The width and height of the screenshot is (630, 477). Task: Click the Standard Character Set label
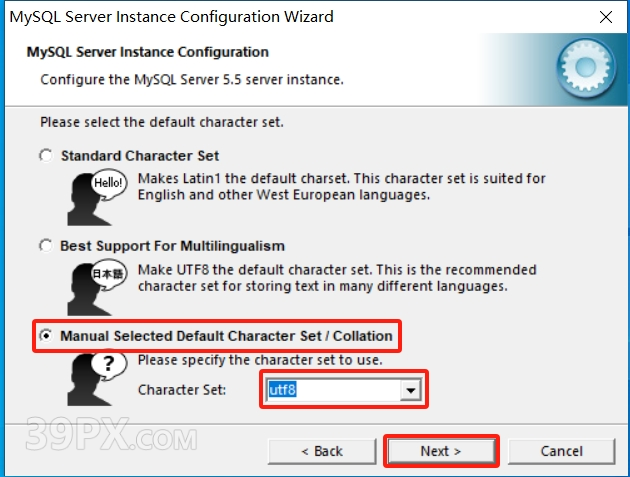tap(140, 156)
